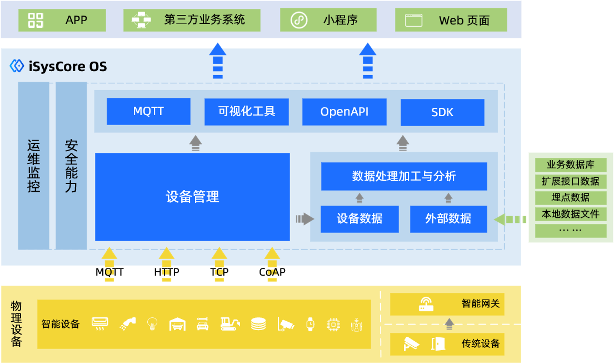The height and width of the screenshot is (364, 614).
Task: Click the 业务数据库 entry on the right
Action: (570, 164)
